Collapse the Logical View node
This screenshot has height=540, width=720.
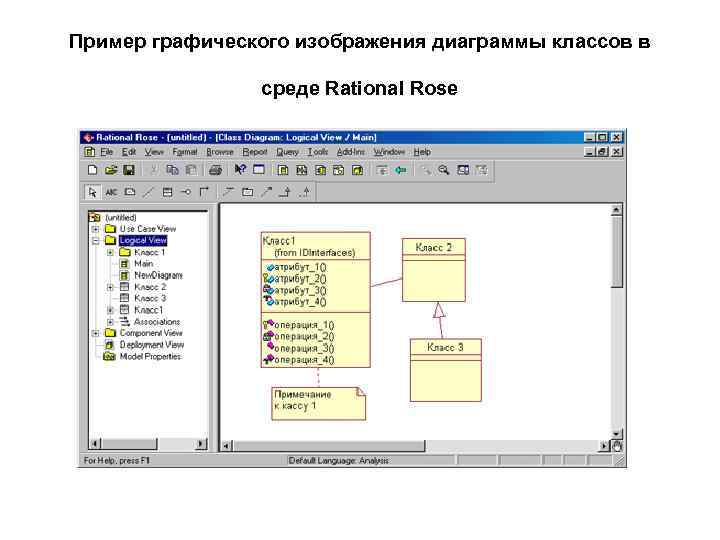coord(96,240)
